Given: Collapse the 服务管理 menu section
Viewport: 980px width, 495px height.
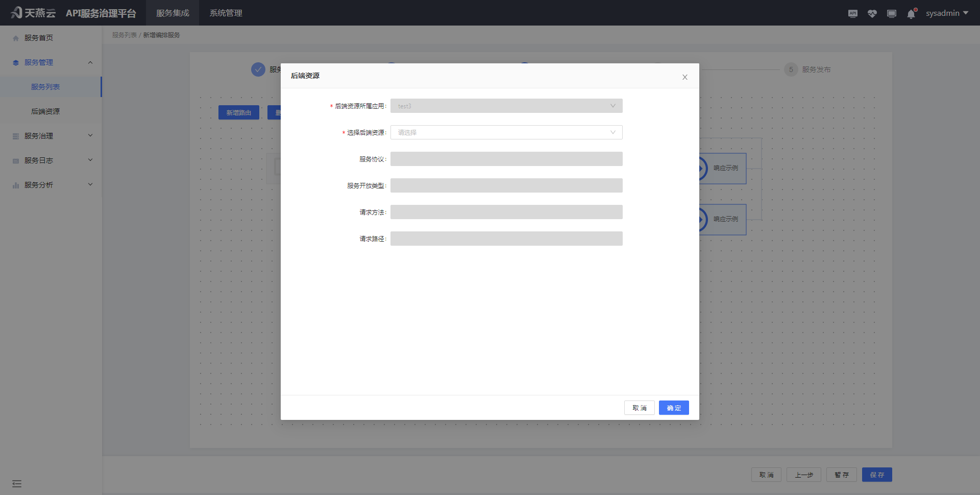Looking at the screenshot, I should [90, 62].
